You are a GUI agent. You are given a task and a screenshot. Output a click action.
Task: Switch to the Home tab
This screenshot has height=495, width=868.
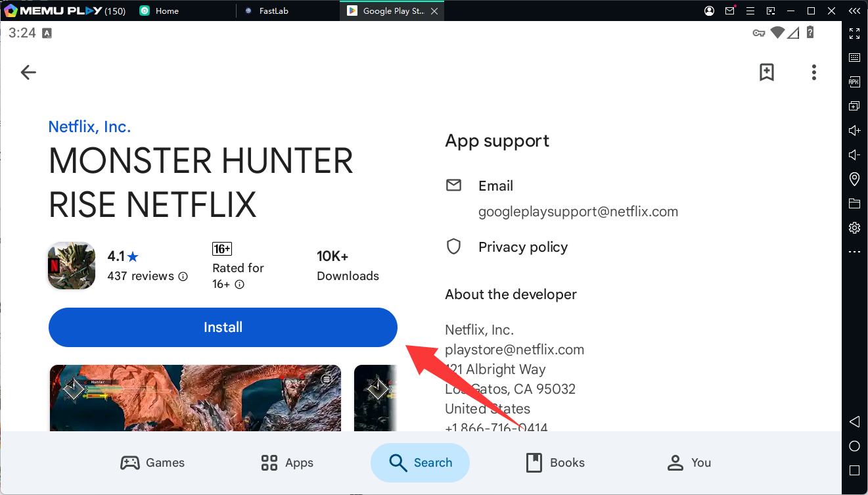166,11
